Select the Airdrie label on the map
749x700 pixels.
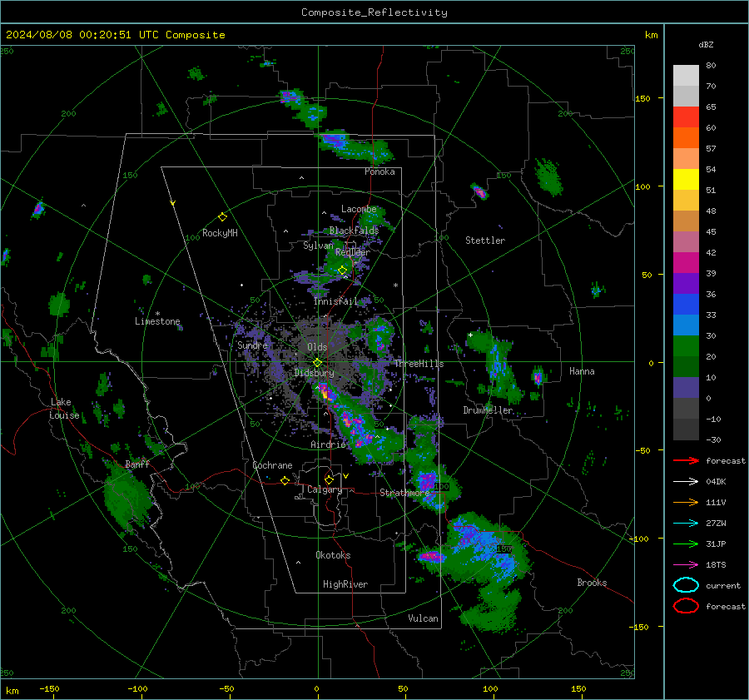click(x=328, y=444)
